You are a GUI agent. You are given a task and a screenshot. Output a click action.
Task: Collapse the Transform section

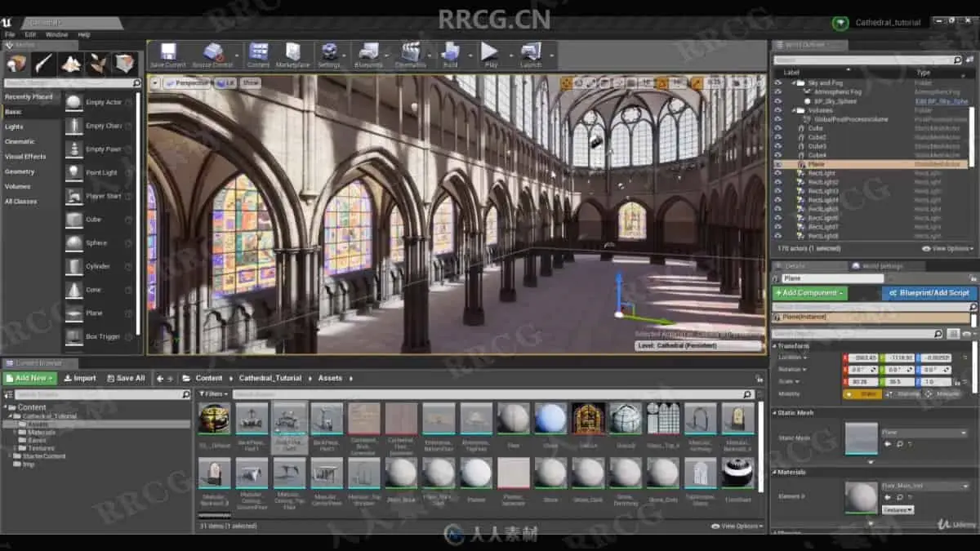775,345
